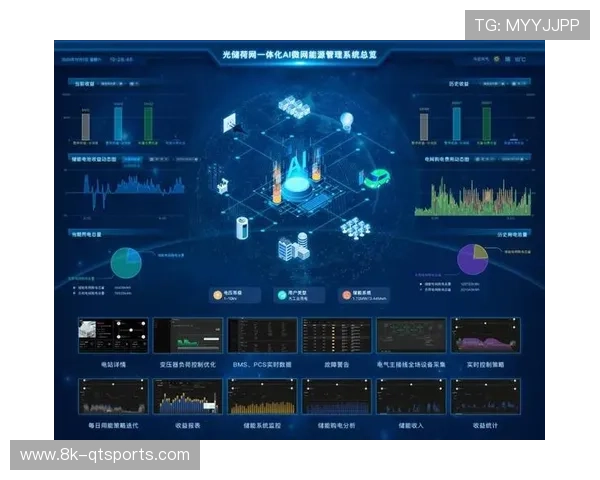Viewport: 600px width, 480px height.
Task: Open the 收益报表 revenue report thumbnail
Action: tap(187, 396)
